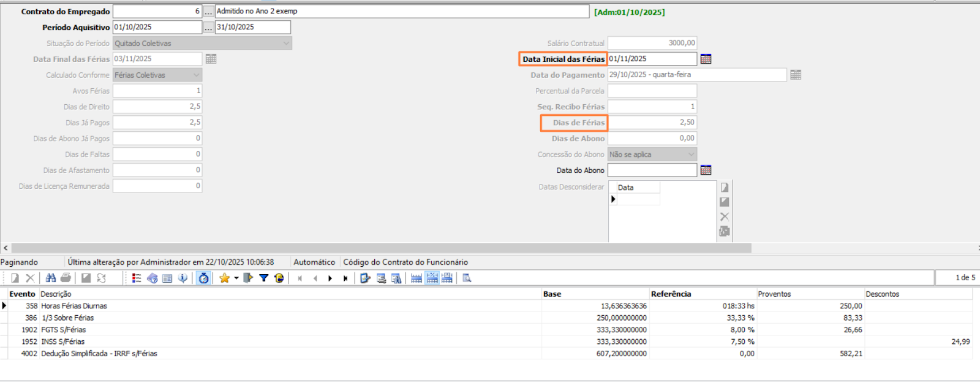Expand Concessão do Abono dropdown
Screen dimensions: 980x382
(691, 155)
